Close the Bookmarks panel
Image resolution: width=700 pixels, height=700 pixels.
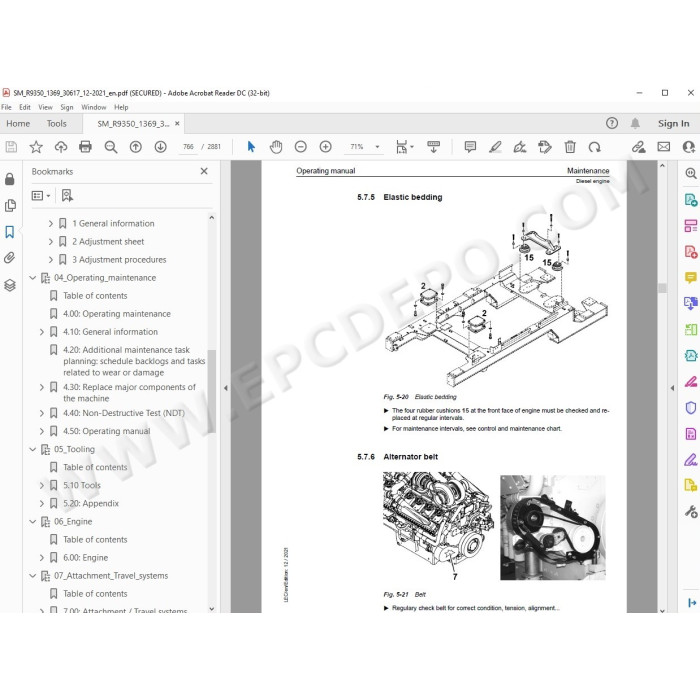pyautogui.click(x=204, y=171)
